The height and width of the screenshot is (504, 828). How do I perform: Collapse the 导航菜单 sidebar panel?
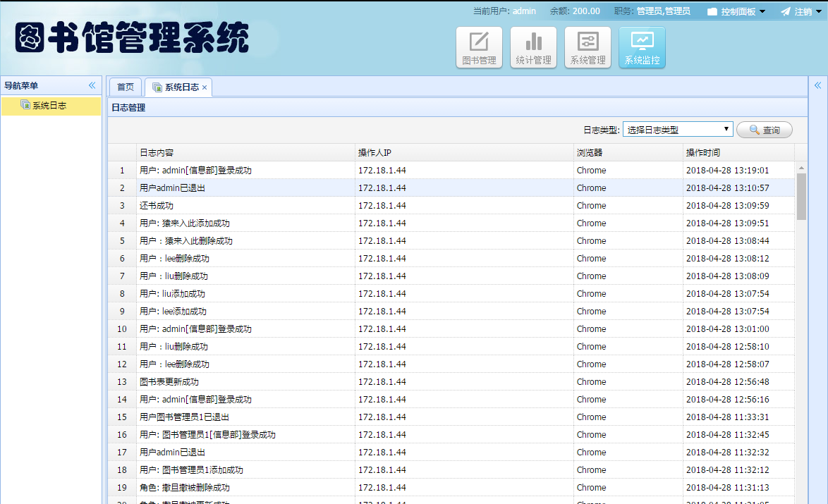point(91,85)
